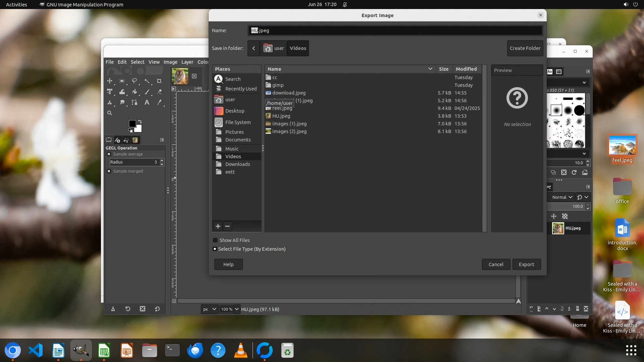This screenshot has width=644, height=362.
Task: Select the Zoom magnifier tool
Action: [x=110, y=113]
